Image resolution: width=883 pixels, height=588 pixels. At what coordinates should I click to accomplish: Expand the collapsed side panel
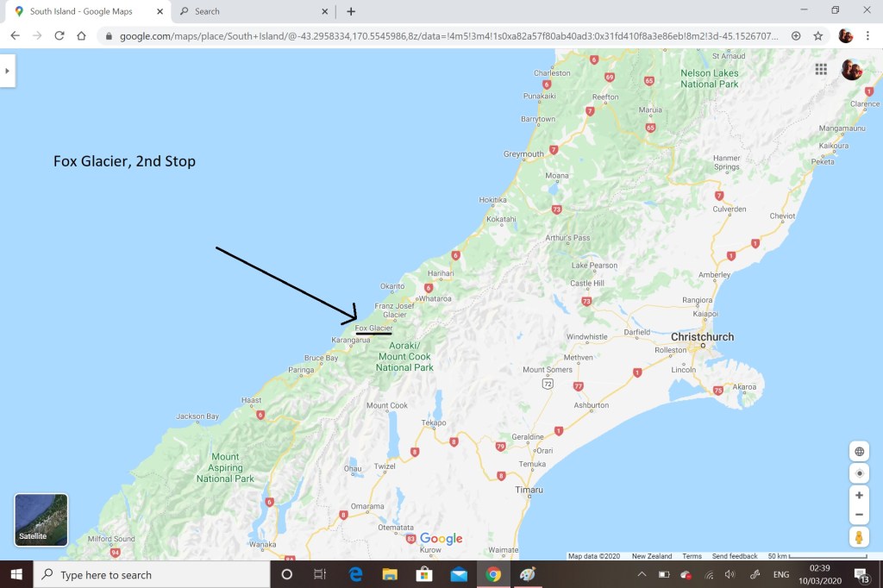(7, 71)
